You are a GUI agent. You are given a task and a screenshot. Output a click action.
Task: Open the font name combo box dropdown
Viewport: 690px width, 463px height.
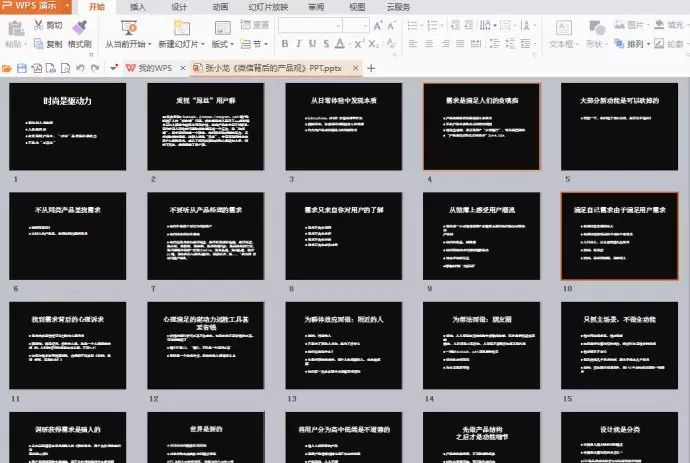[338, 26]
